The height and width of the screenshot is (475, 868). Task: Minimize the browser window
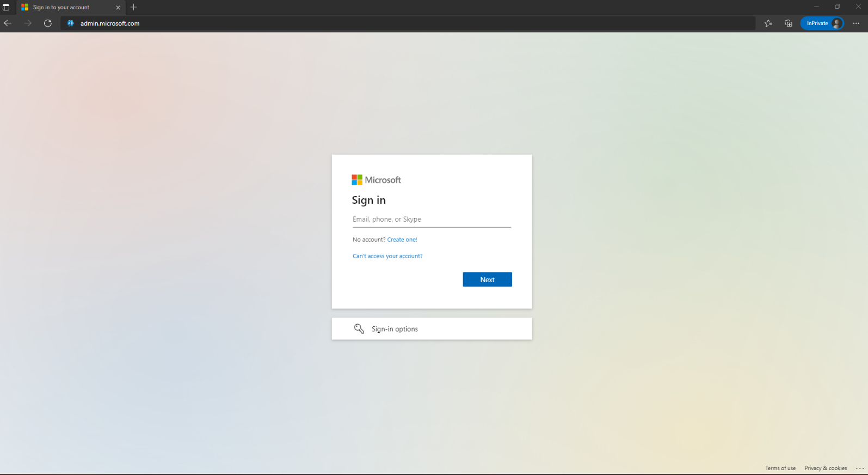click(x=816, y=7)
